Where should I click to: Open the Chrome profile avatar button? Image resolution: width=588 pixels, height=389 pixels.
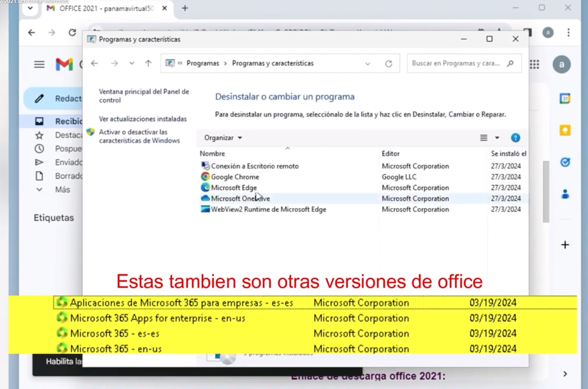click(x=548, y=32)
